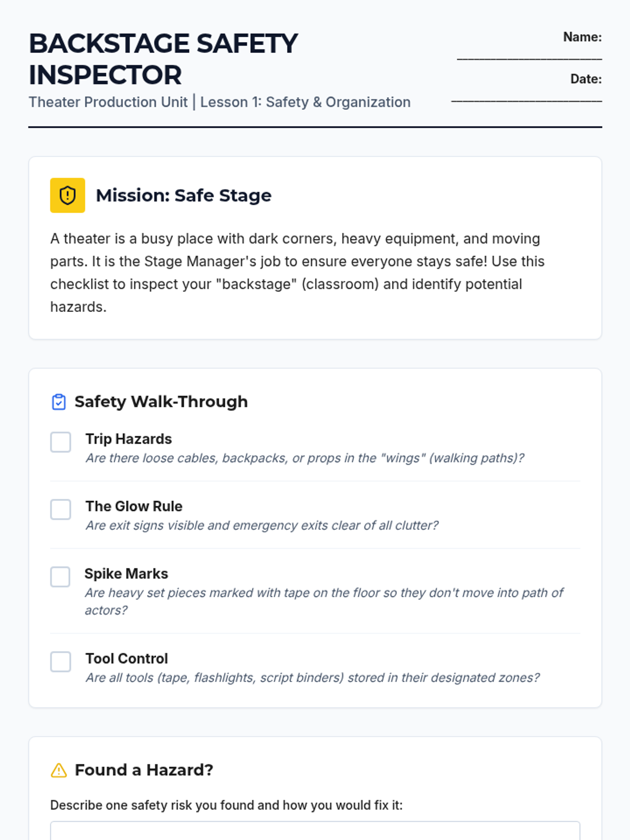630x840 pixels.
Task: Mark the Spike Marks checkbox
Action: pos(60,576)
